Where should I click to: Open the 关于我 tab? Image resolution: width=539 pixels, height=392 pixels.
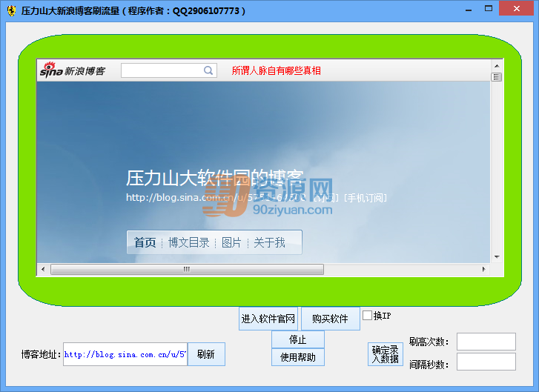(270, 242)
